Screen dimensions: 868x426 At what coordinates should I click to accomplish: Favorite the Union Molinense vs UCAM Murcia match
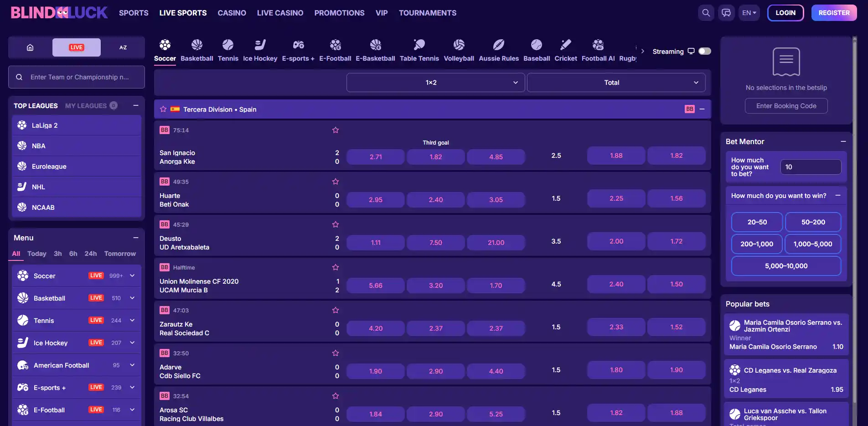click(336, 267)
